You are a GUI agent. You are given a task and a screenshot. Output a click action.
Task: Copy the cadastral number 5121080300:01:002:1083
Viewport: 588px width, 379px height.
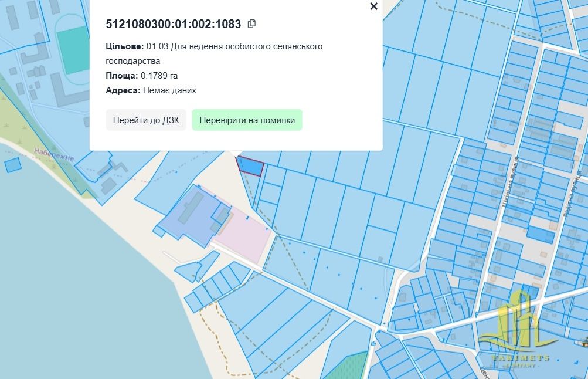(251, 23)
